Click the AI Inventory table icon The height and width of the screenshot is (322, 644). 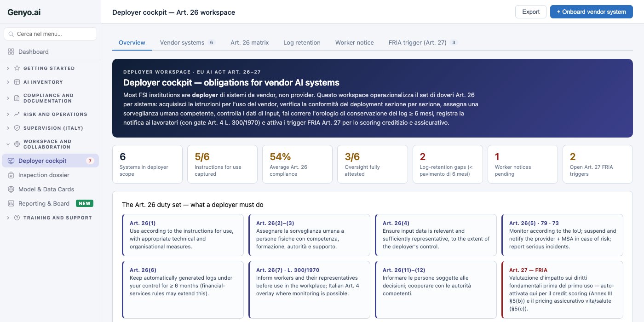coord(17,82)
